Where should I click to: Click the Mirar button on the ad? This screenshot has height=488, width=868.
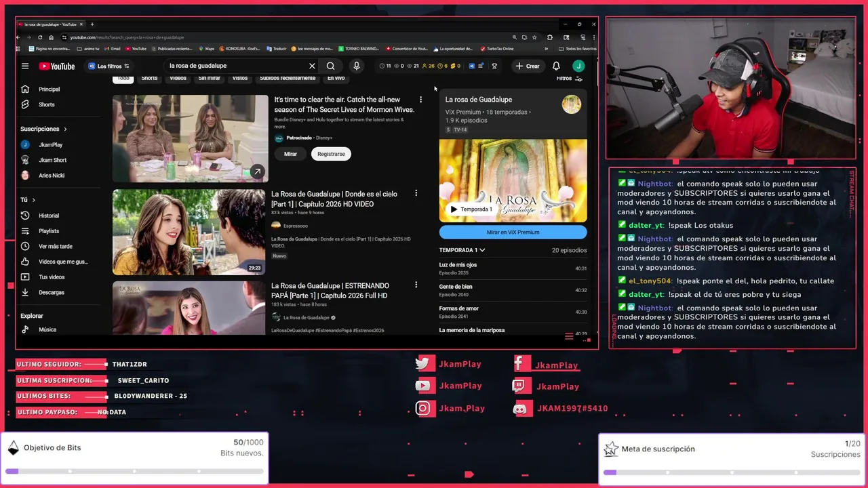pos(290,154)
